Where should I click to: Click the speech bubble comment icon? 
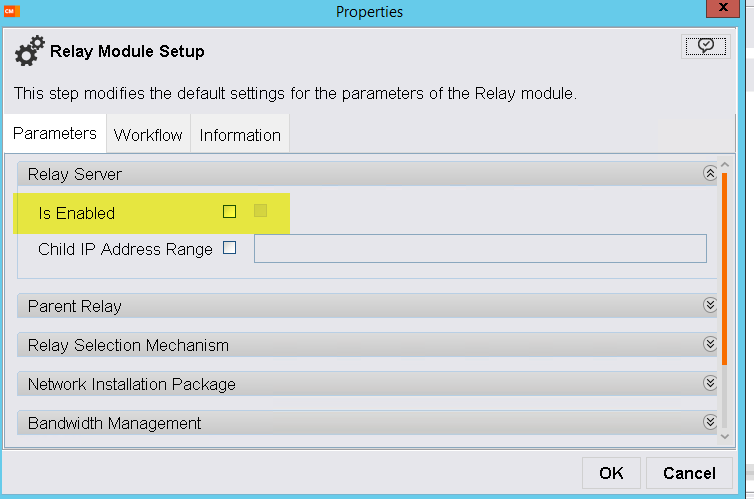pyautogui.click(x=706, y=46)
